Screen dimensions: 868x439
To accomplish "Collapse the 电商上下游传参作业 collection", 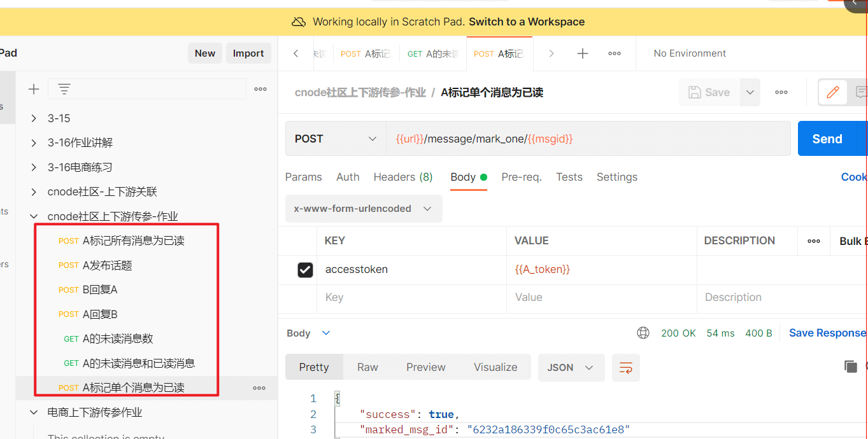I will coord(34,412).
